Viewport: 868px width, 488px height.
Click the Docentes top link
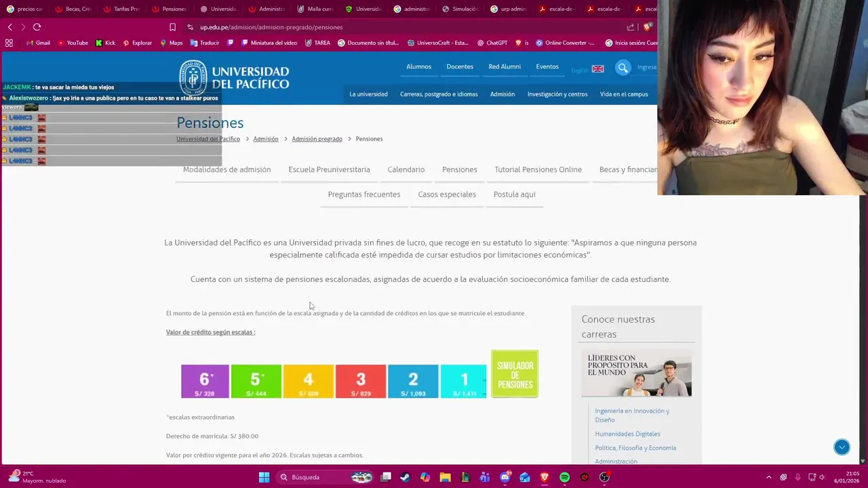[x=460, y=66]
